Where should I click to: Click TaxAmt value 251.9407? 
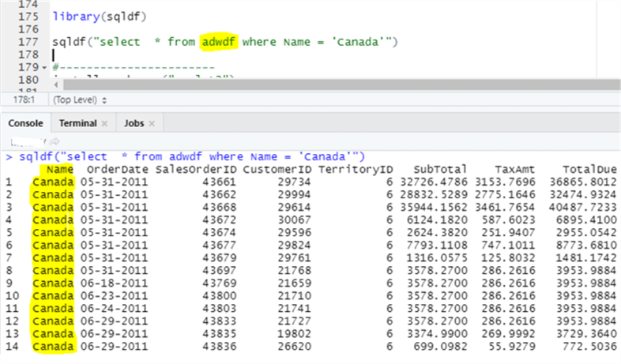click(508, 233)
